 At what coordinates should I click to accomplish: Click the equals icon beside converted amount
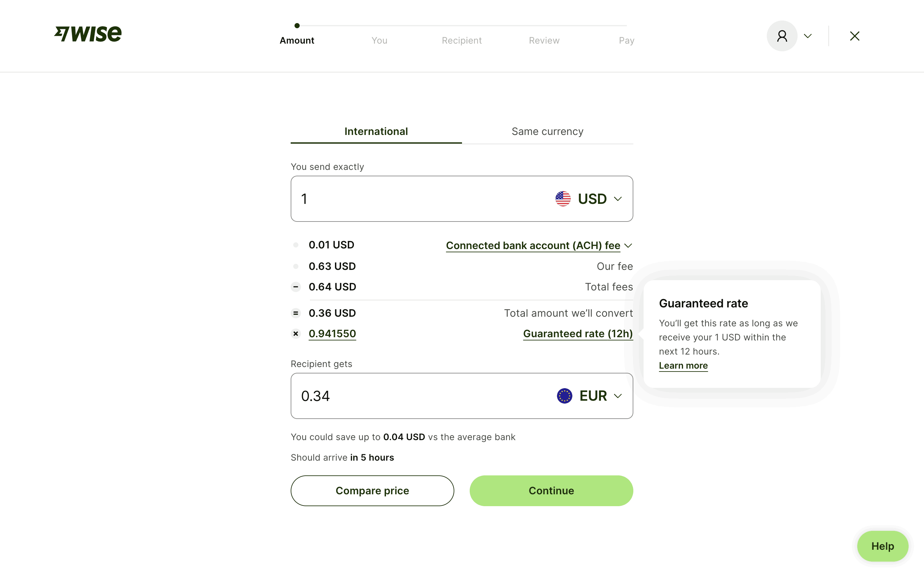pyautogui.click(x=295, y=313)
